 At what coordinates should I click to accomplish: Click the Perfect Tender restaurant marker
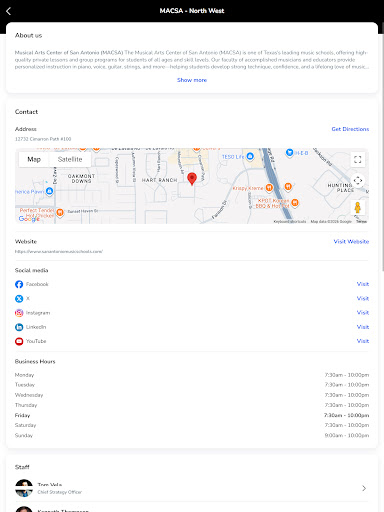[x=60, y=212]
